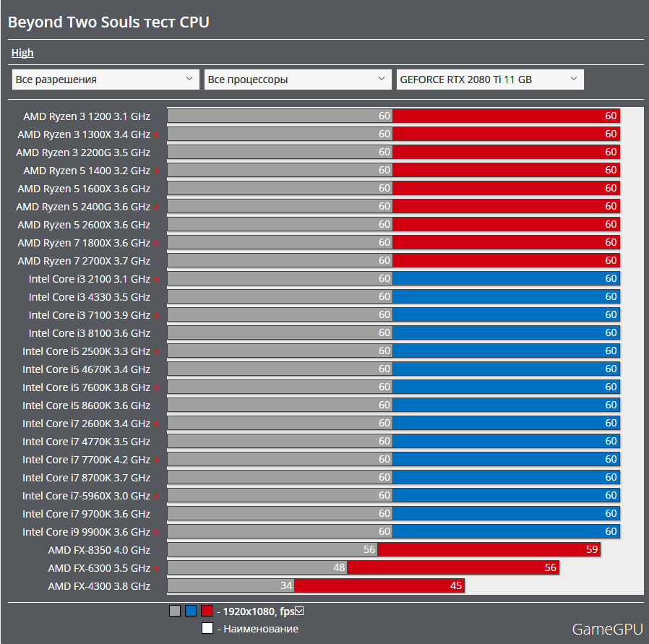Click the AMD FX-8350 4.0 GHz label
Image resolution: width=649 pixels, height=644 pixels.
pyautogui.click(x=99, y=550)
